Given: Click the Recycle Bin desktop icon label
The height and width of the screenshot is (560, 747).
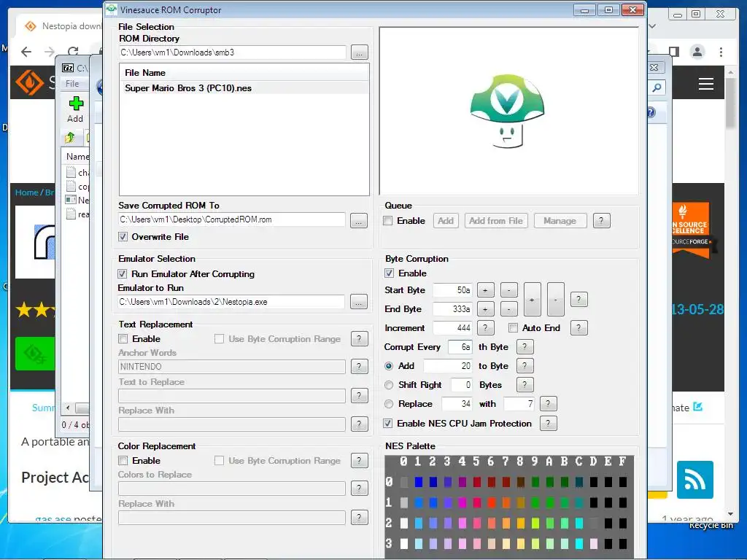Looking at the screenshot, I should [711, 525].
